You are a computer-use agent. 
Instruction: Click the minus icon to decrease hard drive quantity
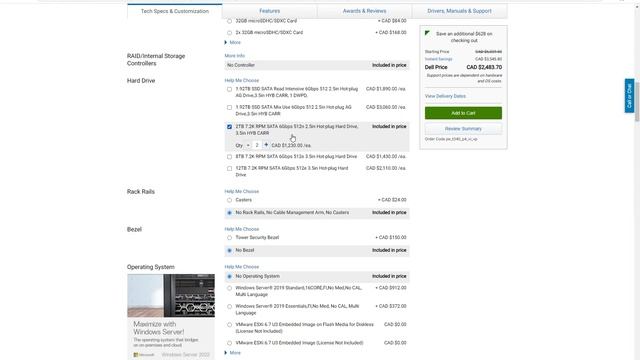(248, 145)
